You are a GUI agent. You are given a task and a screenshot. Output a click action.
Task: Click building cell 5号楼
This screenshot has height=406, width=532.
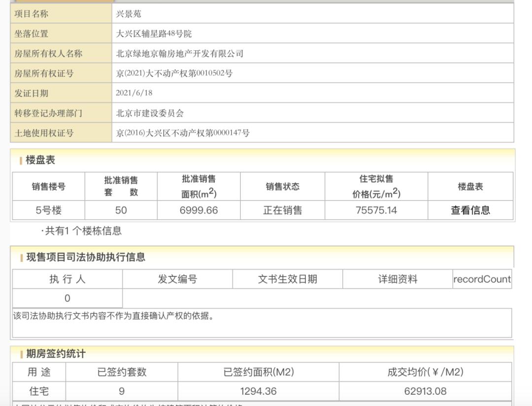(48, 210)
